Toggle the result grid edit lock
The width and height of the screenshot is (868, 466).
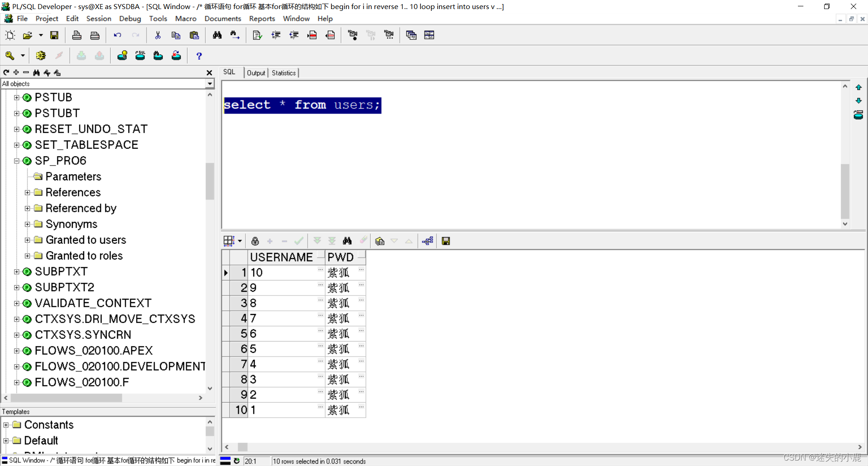(x=255, y=241)
